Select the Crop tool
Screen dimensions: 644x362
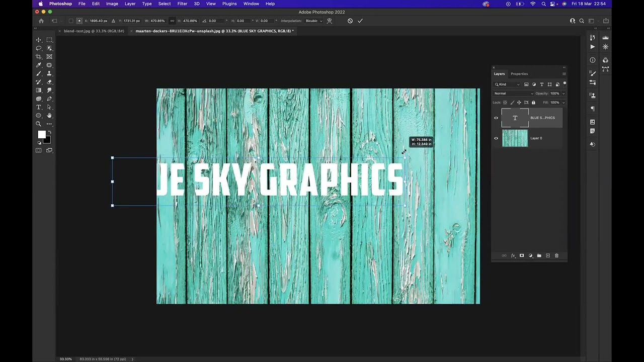39,57
